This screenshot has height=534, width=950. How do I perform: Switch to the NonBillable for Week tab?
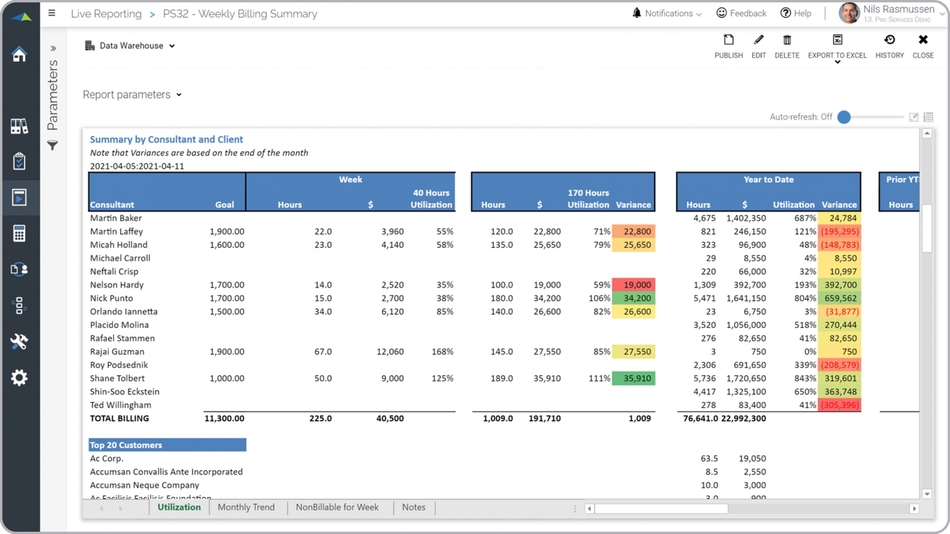337,508
